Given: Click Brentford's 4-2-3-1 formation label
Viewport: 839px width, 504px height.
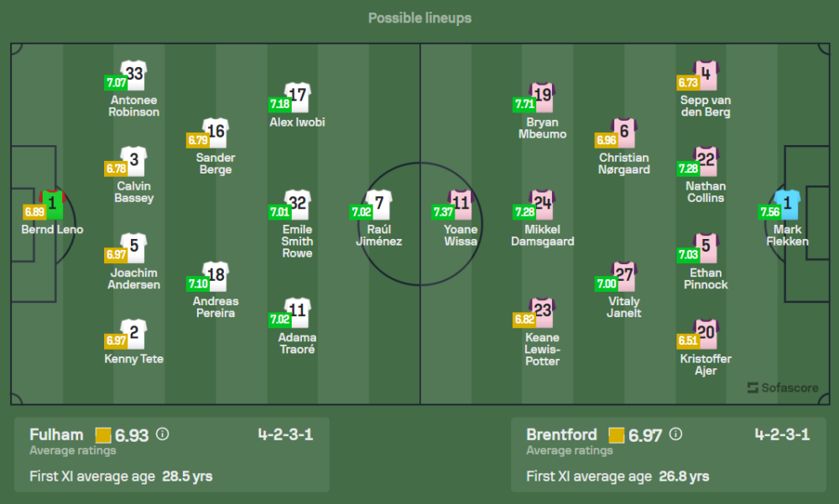Looking at the screenshot, I should [782, 434].
